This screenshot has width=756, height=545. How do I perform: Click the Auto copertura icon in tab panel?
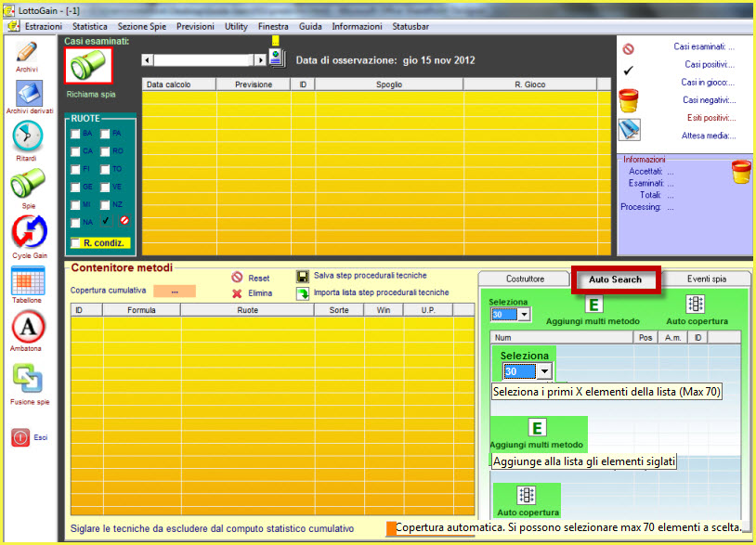point(696,304)
